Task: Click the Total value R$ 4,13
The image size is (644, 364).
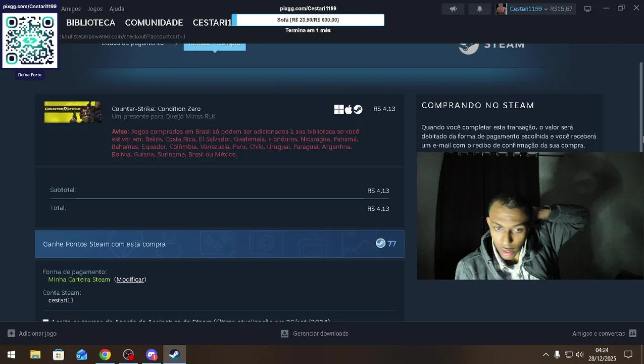Action: tap(378, 209)
